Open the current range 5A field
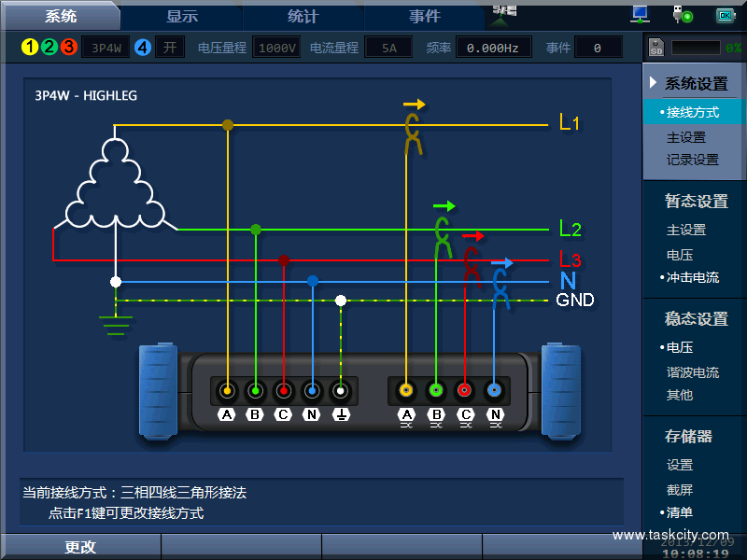Screen dimensions: 747x560 (x=388, y=48)
